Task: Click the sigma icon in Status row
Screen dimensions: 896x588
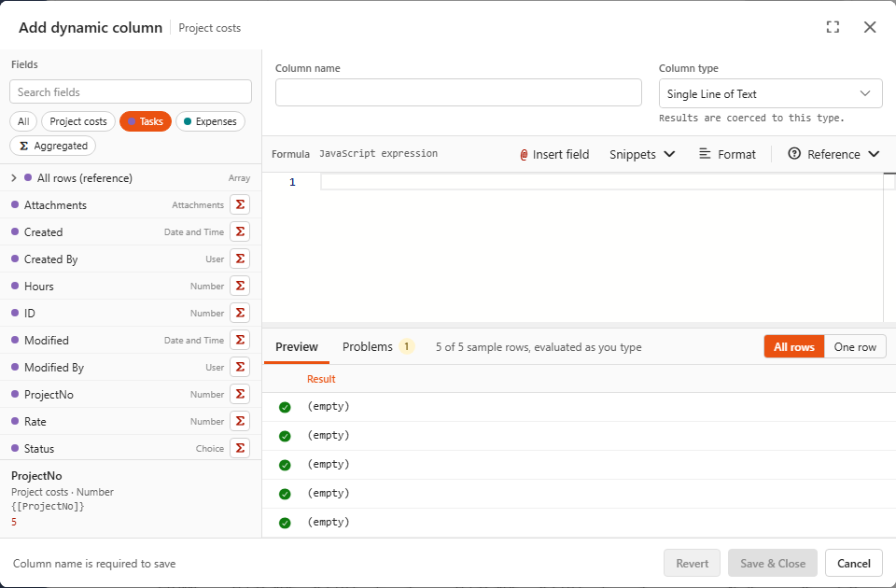Action: 240,448
